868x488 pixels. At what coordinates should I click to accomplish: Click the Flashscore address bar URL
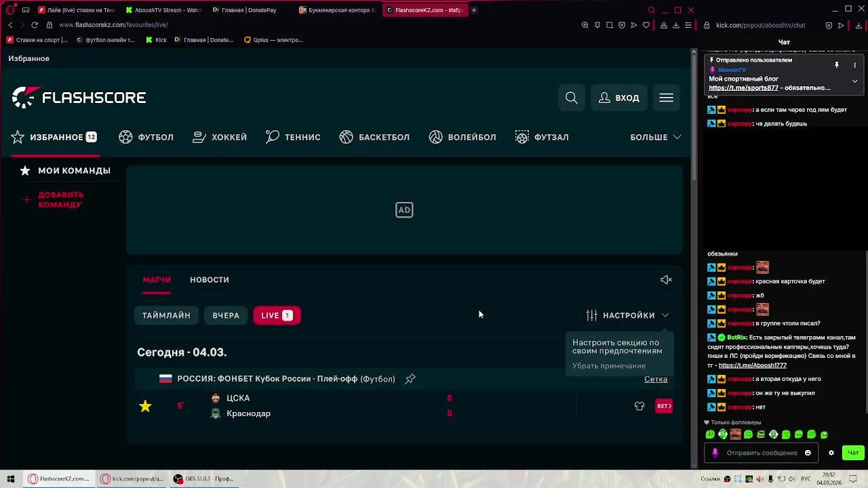pyautogui.click(x=113, y=25)
